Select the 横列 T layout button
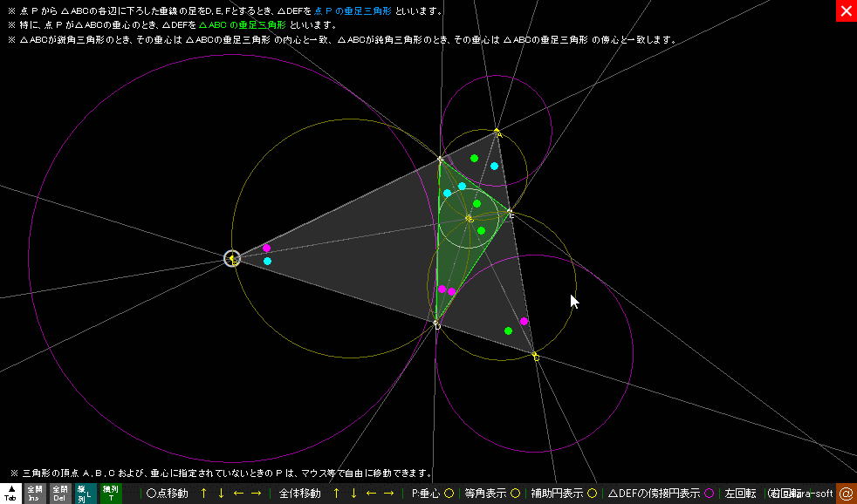857x504 pixels. click(111, 494)
